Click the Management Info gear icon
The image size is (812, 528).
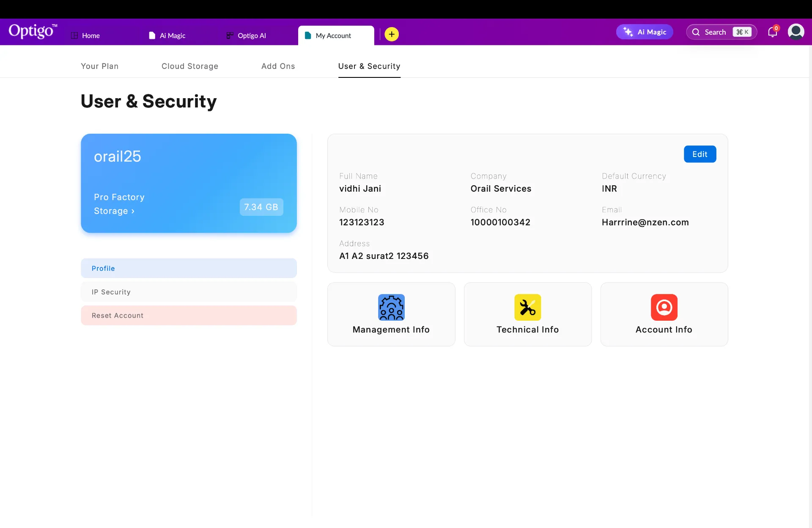pos(391,307)
